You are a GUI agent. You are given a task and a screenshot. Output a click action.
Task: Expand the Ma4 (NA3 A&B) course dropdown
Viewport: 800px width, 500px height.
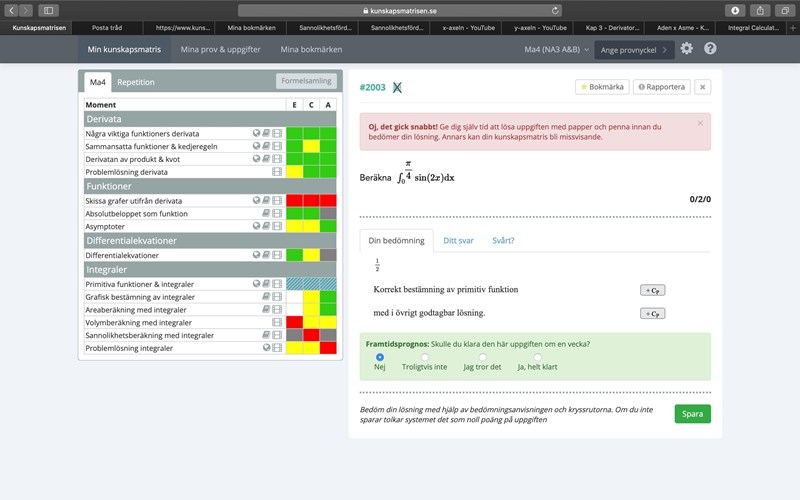pos(557,48)
